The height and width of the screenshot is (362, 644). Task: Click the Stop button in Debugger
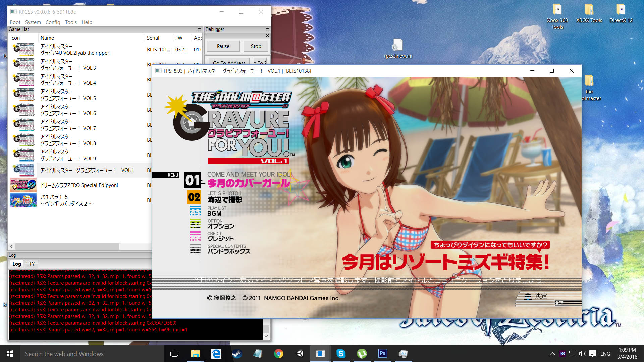pos(256,46)
